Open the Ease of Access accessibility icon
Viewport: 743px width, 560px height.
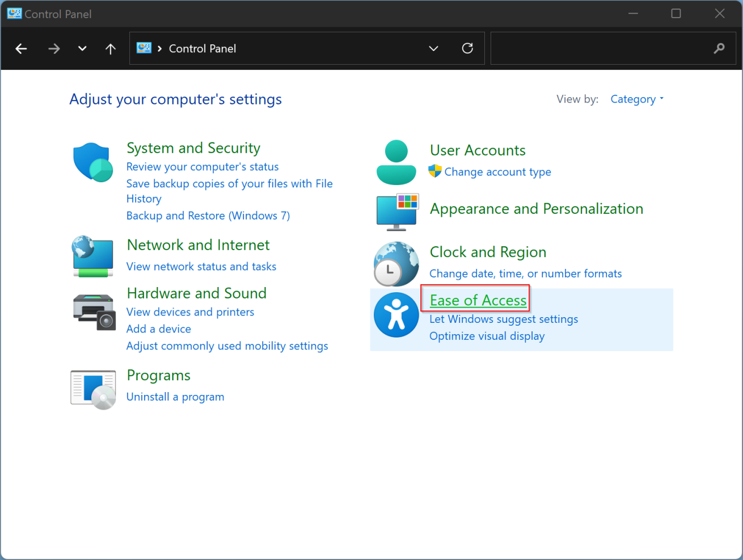396,315
